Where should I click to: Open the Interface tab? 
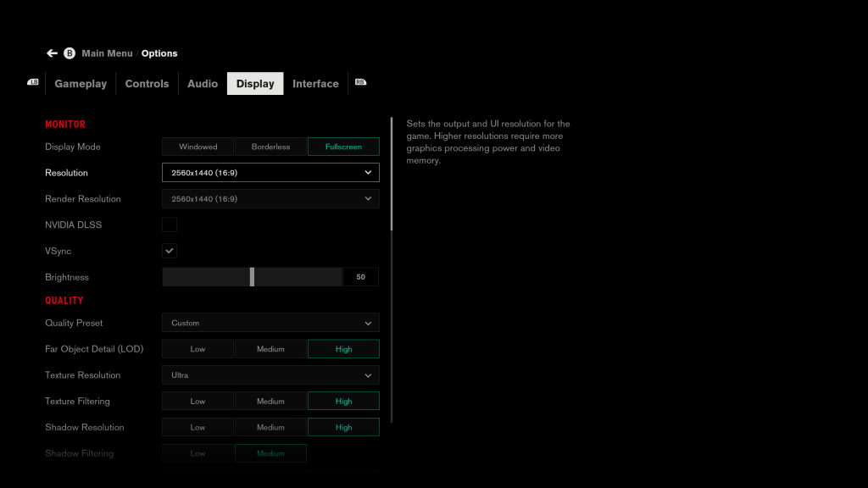(315, 84)
